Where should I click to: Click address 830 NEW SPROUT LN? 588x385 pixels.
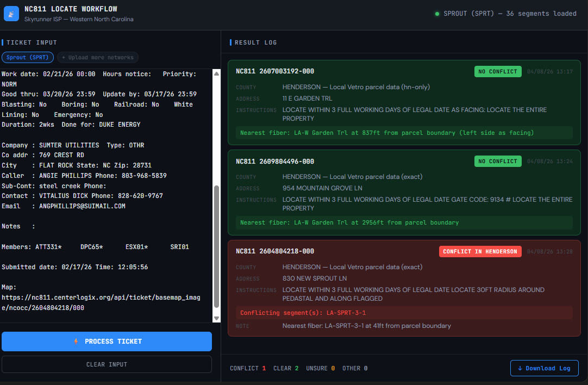[x=314, y=278]
